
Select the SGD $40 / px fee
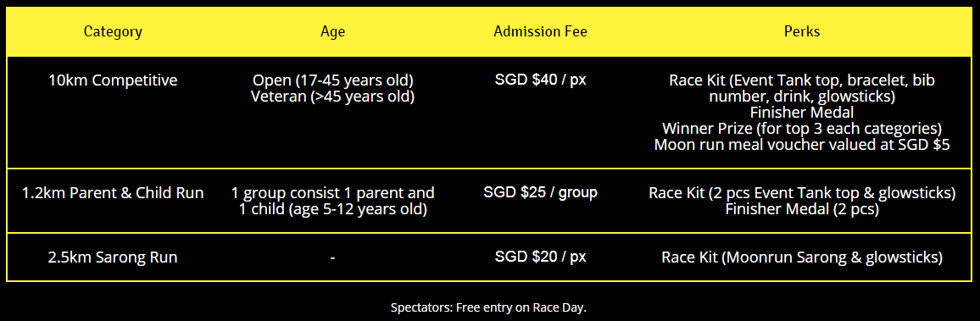tap(541, 80)
